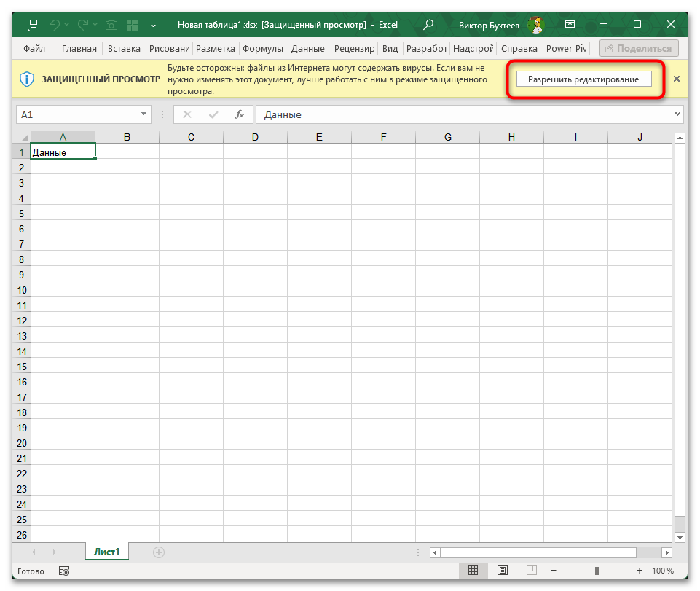Dismiss the Protected View message bar
The height and width of the screenshot is (591, 700).
pos(677,79)
